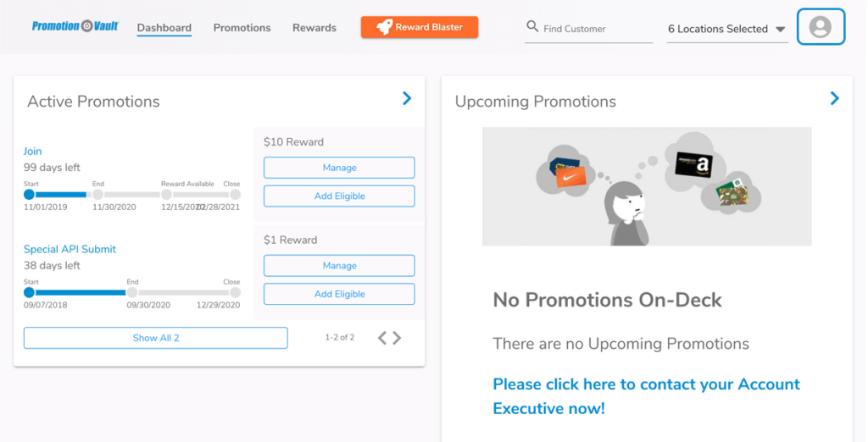868x442 pixels.
Task: Open Upcoming Promotions via its arrow
Action: pyautogui.click(x=835, y=98)
